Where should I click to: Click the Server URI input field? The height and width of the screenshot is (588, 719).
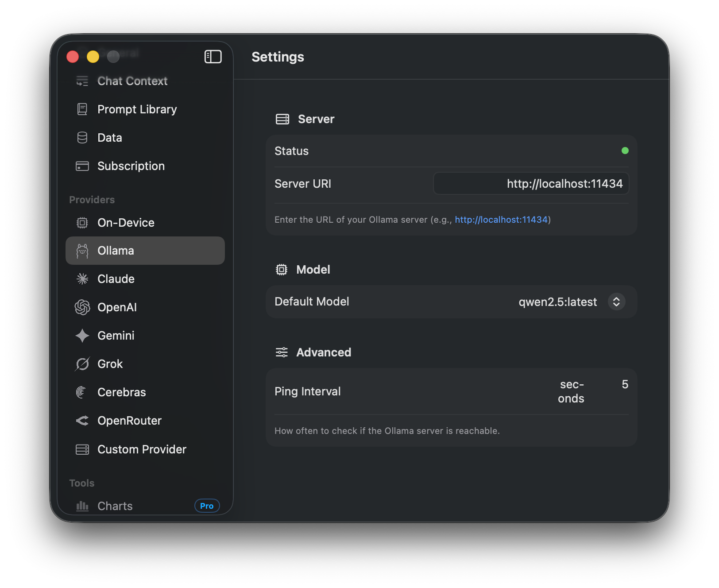[531, 183]
